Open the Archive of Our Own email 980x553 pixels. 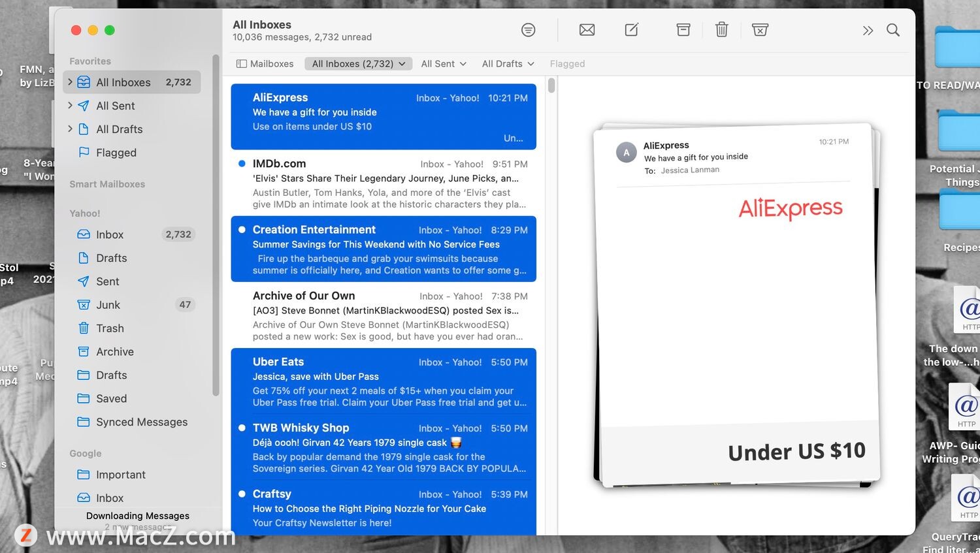click(384, 315)
